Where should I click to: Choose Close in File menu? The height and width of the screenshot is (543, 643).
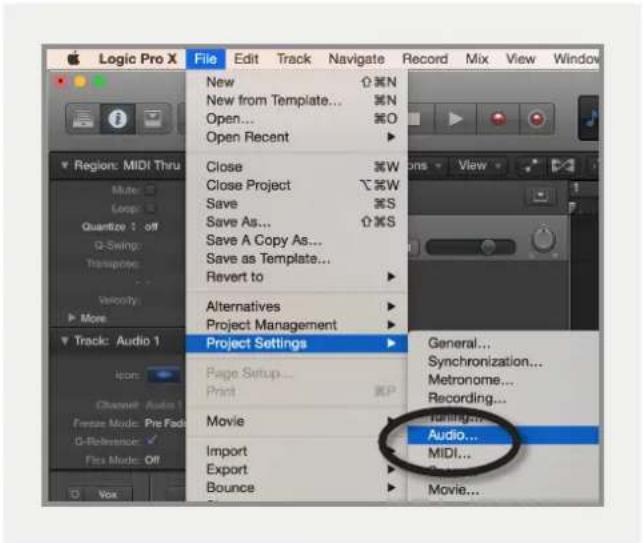(296, 167)
